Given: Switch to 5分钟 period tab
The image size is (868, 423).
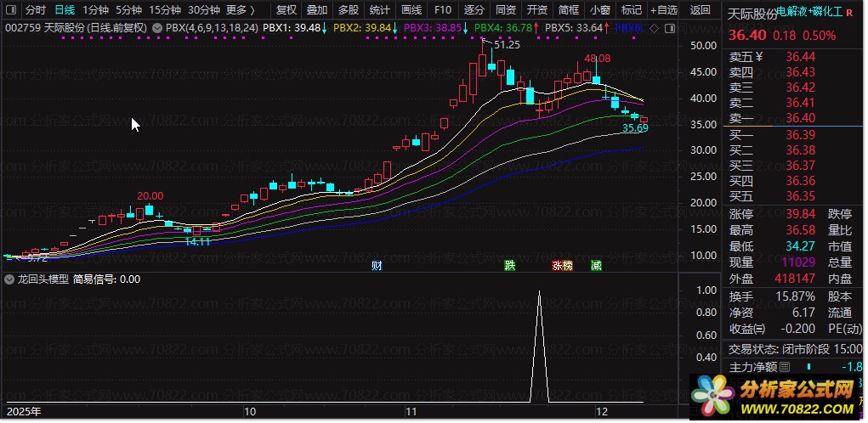Looking at the screenshot, I should coord(128,10).
